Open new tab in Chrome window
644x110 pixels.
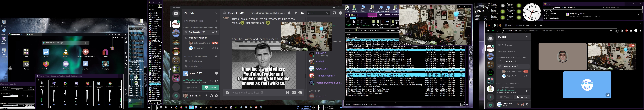(x=541, y=25)
